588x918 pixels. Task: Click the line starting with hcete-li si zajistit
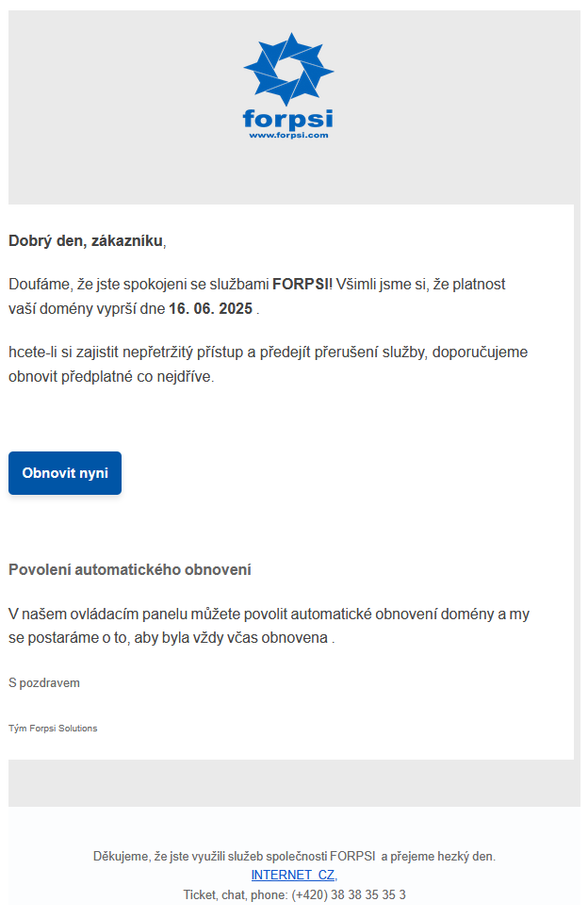pos(268,352)
